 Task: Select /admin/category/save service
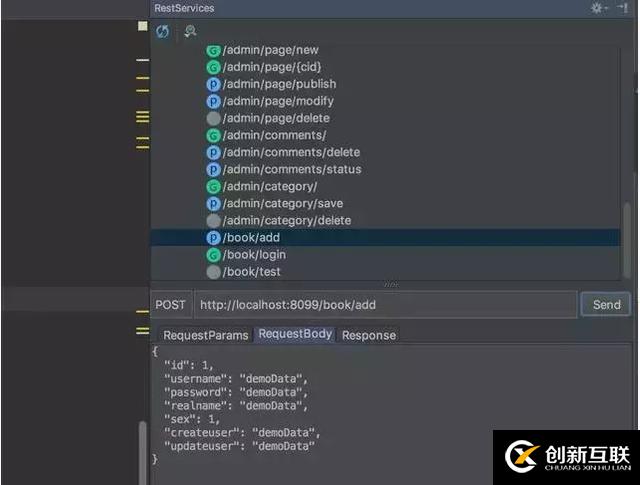[283, 204]
